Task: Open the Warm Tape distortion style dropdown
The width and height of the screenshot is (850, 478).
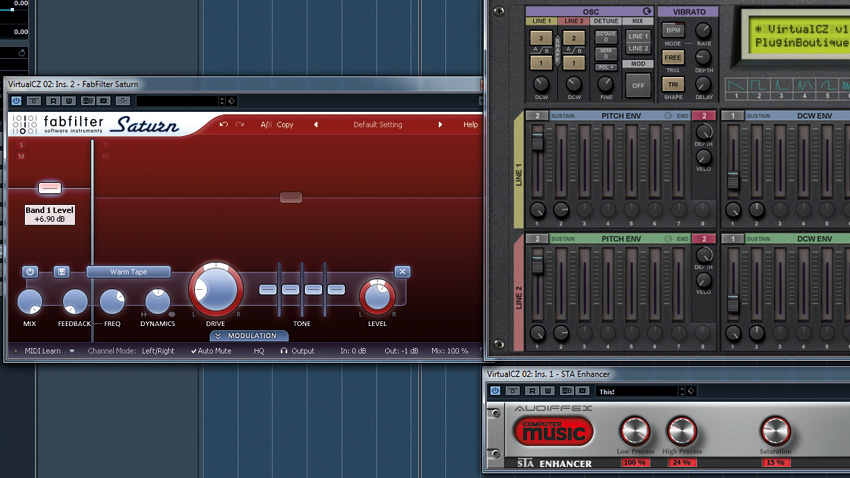Action: [128, 272]
